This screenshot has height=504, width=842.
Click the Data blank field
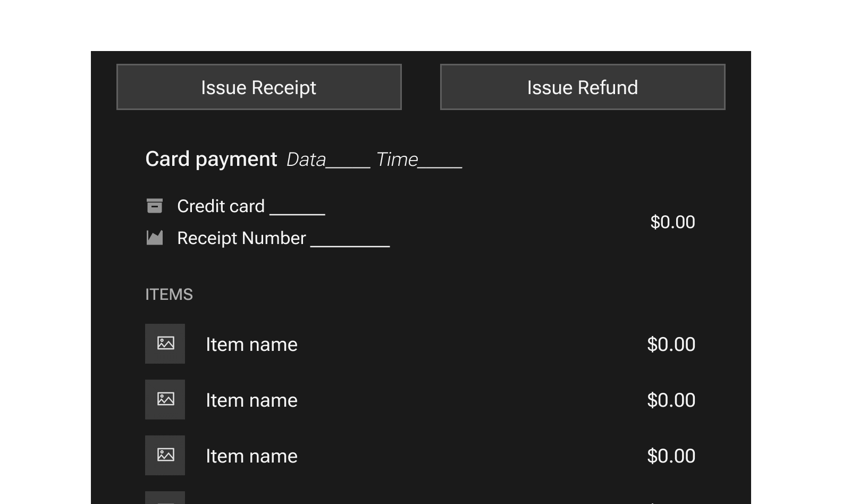click(328, 159)
